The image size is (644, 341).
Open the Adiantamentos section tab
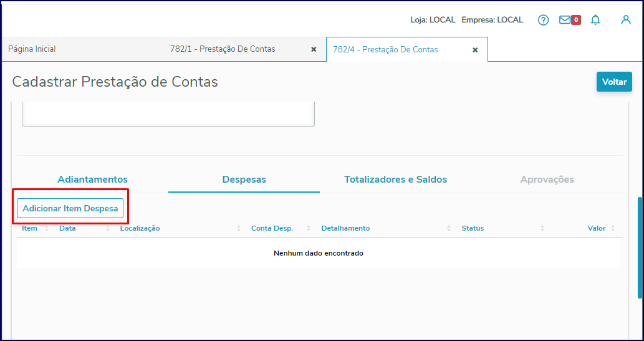[x=92, y=180]
